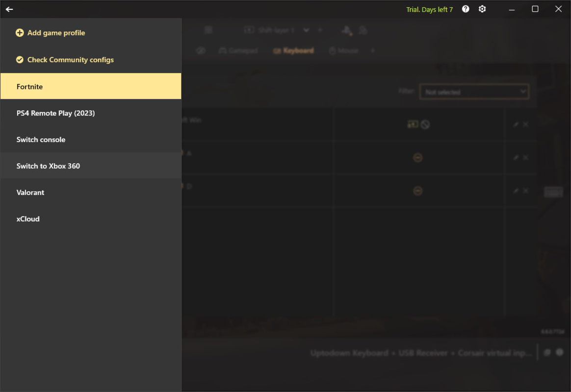Viewport: 571px width, 392px height.
Task: Select the Valorant profile
Action: pyautogui.click(x=91, y=193)
